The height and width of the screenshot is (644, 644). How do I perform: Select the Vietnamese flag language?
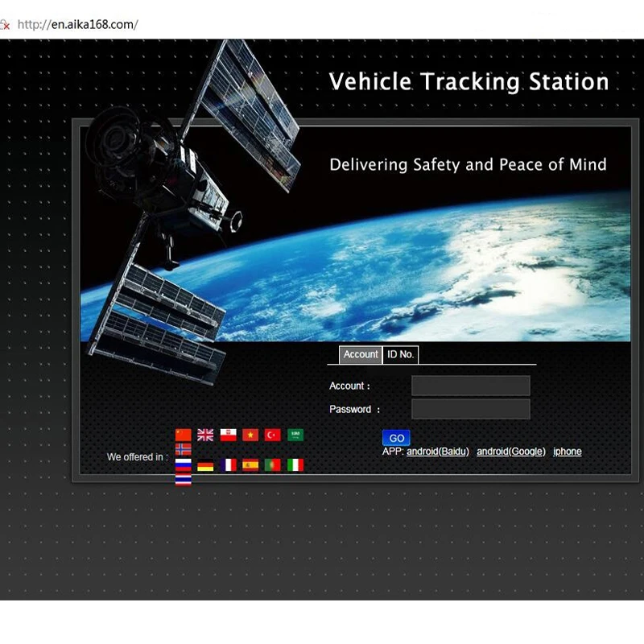(250, 435)
